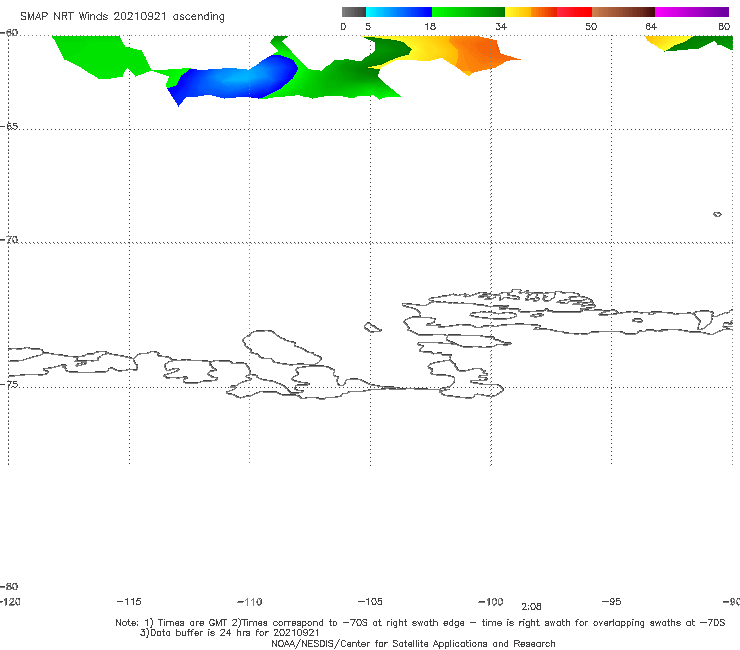740x650 pixels.
Task: Select the magenta-purple segment of the color bar
Action: pyautogui.click(x=692, y=12)
